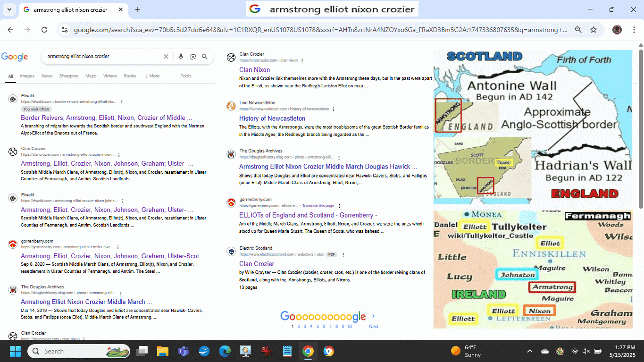
Task: Open the More search filters dropdown
Action: [x=152, y=76]
